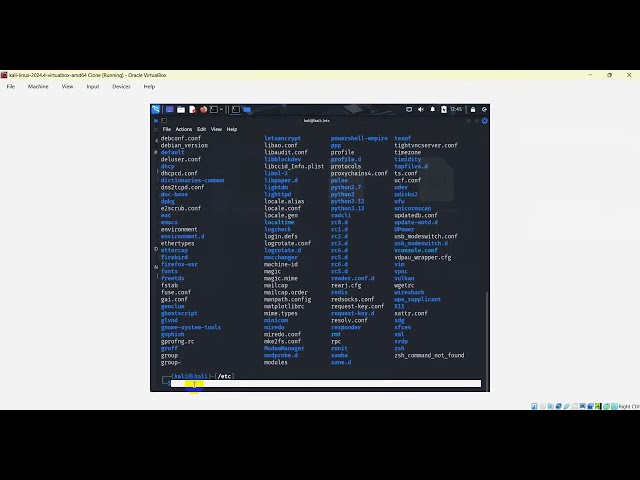640x480 pixels.
Task: Click the terminal window title bar icon
Action: [164, 121]
